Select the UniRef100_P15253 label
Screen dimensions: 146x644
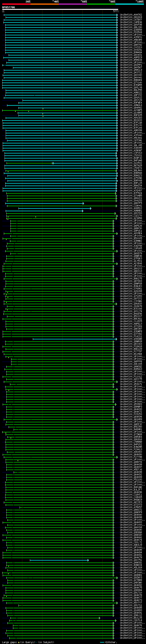[131, 414]
